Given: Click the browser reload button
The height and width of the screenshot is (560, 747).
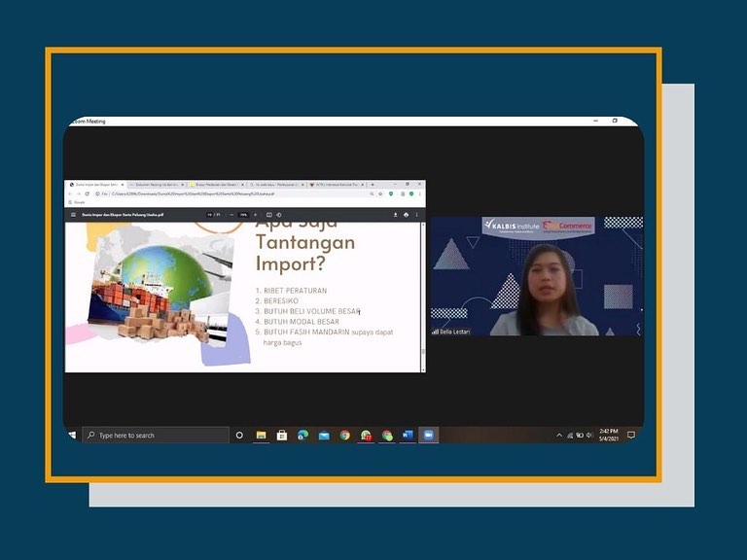Looking at the screenshot, I should (x=87, y=193).
